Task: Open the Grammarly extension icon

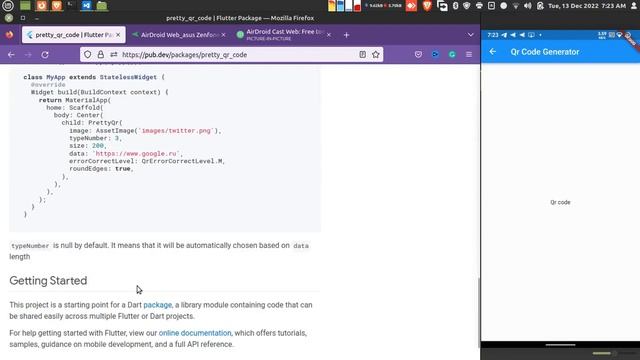Action: tap(452, 54)
